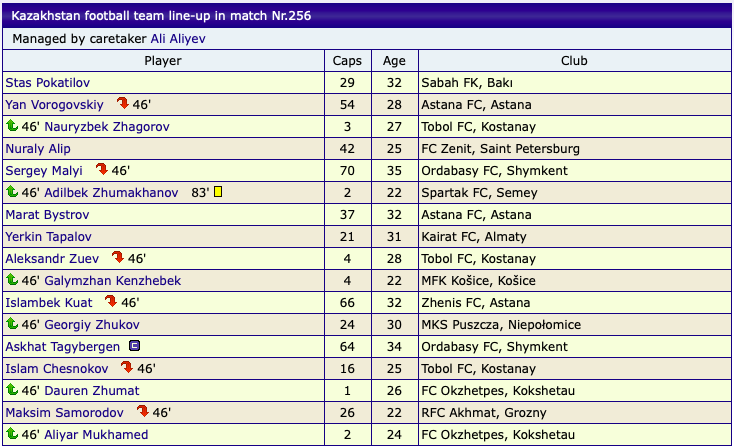The height and width of the screenshot is (448, 734).
Task: Click green sub-in arrow before Georgiy Zhukov
Action: (12, 323)
